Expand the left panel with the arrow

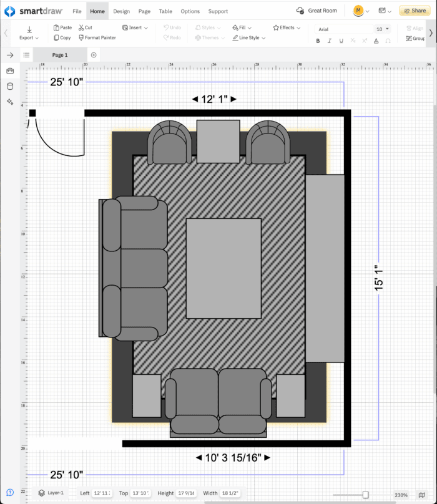pos(10,56)
